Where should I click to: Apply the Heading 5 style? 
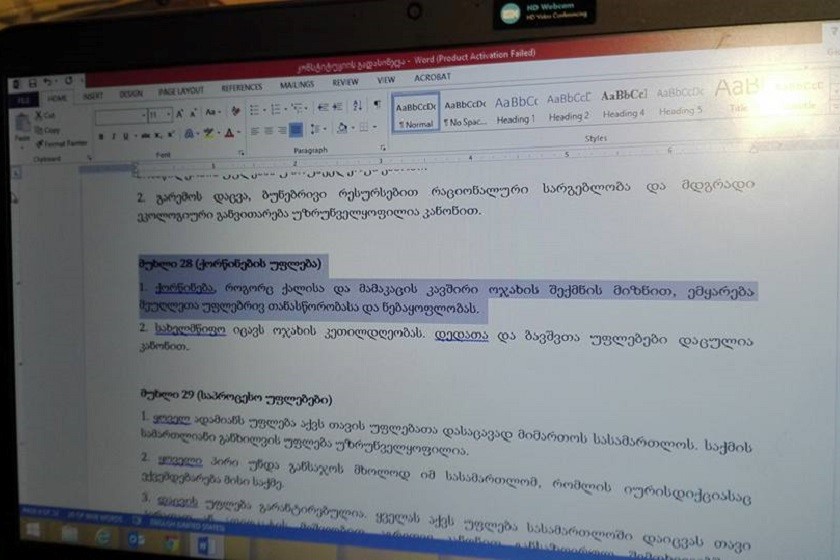coord(680,102)
